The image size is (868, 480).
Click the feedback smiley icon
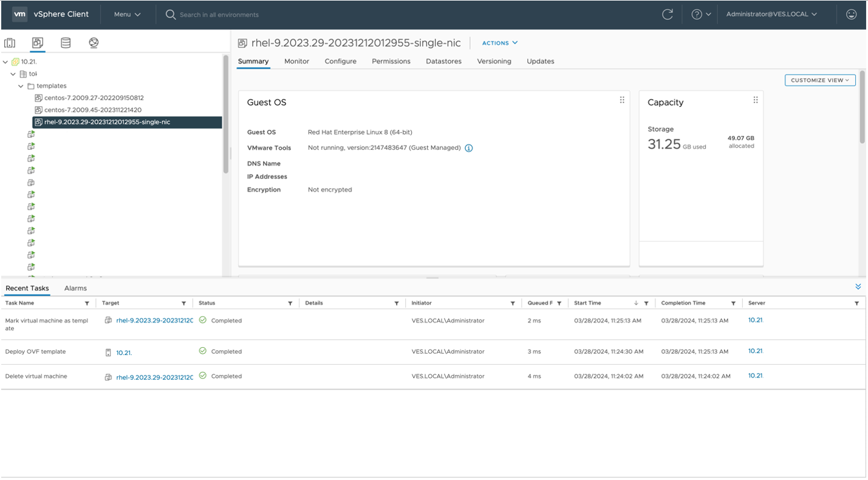pyautogui.click(x=851, y=14)
